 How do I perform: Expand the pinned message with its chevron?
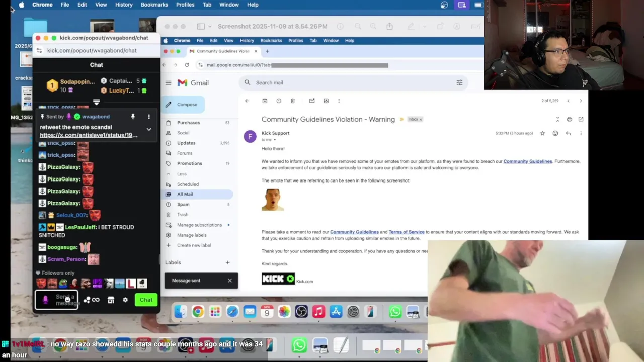(x=149, y=129)
